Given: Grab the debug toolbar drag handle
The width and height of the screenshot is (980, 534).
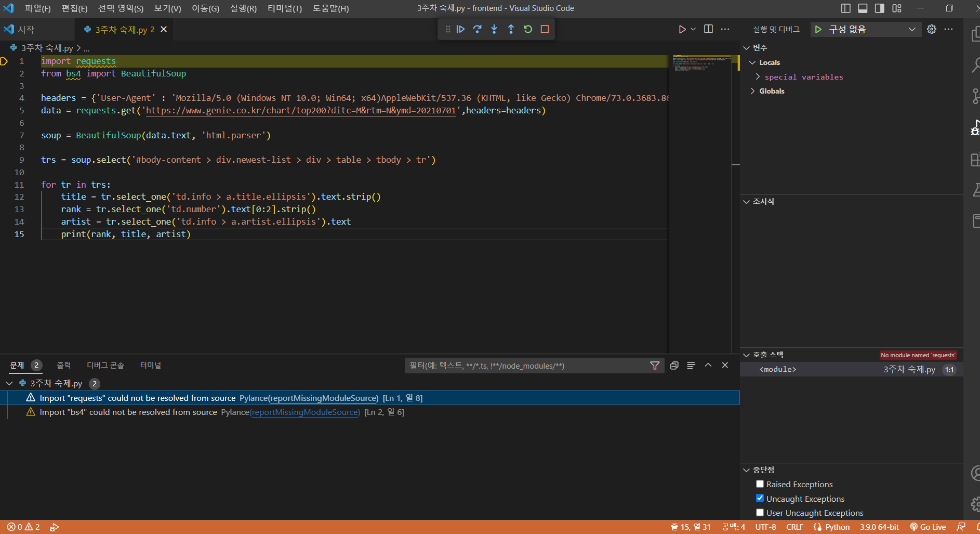Looking at the screenshot, I should pos(447,29).
